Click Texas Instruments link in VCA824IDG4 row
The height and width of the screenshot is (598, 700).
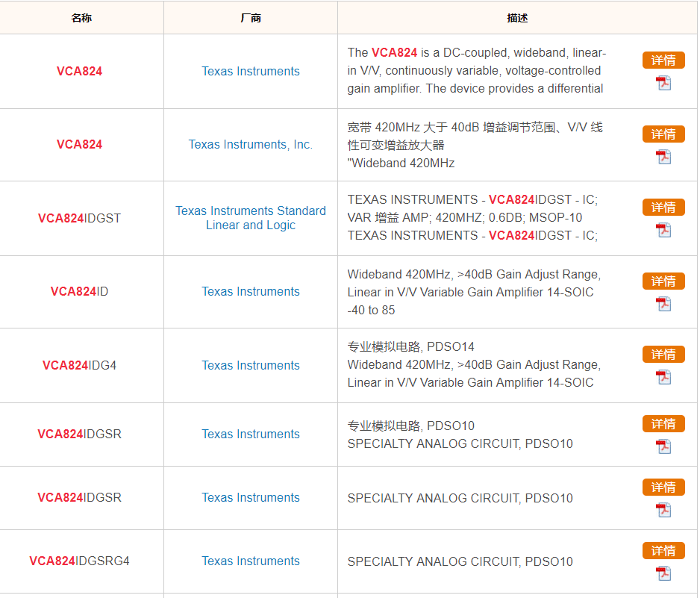pyautogui.click(x=251, y=365)
